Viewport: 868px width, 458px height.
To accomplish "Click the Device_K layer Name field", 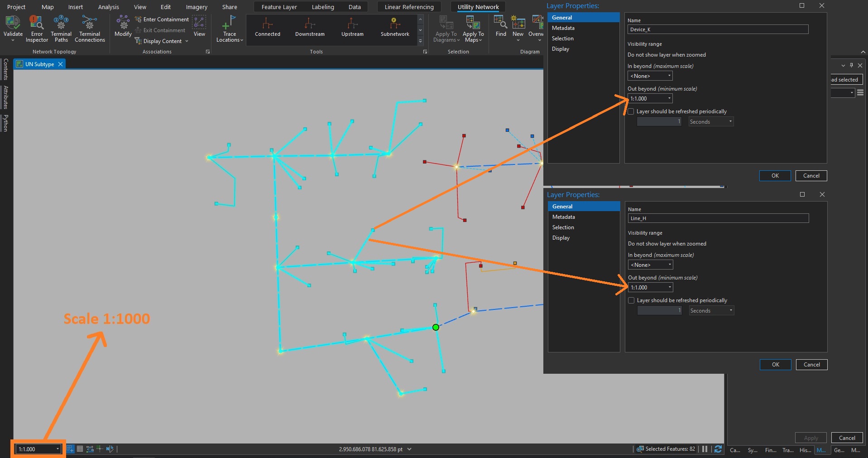I will [x=717, y=29].
